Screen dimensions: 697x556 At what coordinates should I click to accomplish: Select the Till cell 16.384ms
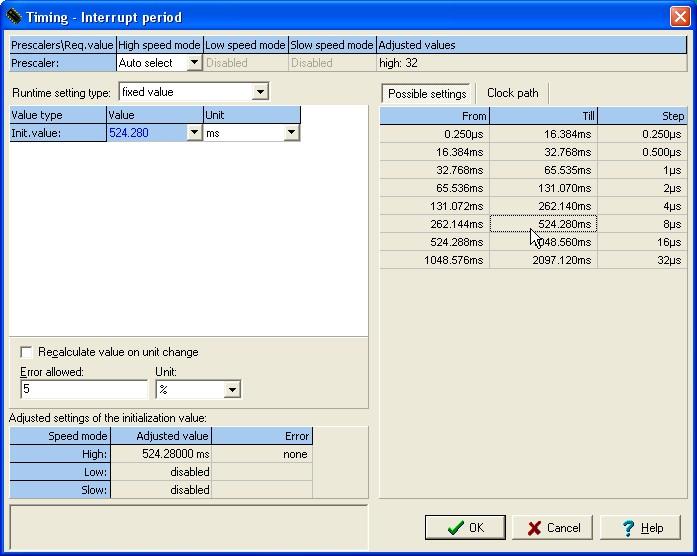(x=543, y=134)
